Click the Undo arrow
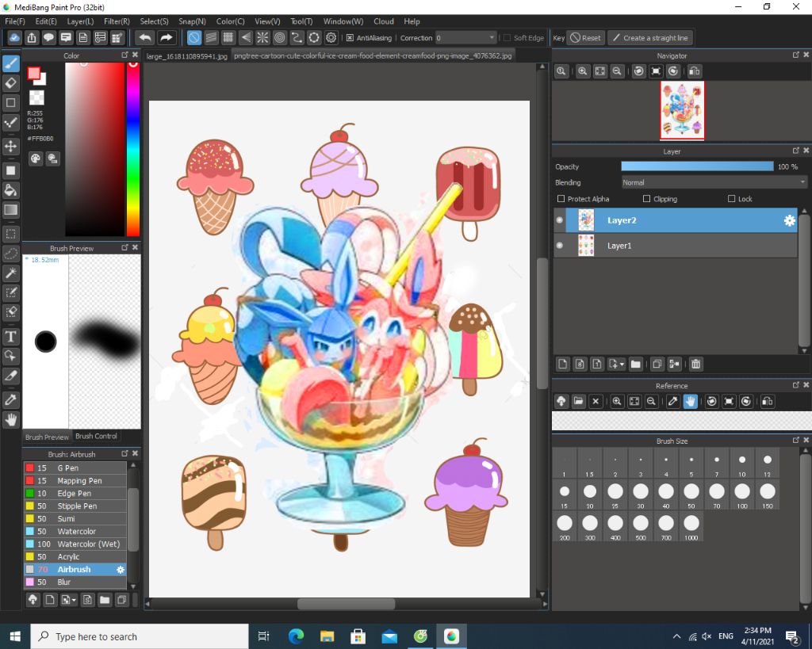Viewport: 812px width, 649px height. coord(146,38)
